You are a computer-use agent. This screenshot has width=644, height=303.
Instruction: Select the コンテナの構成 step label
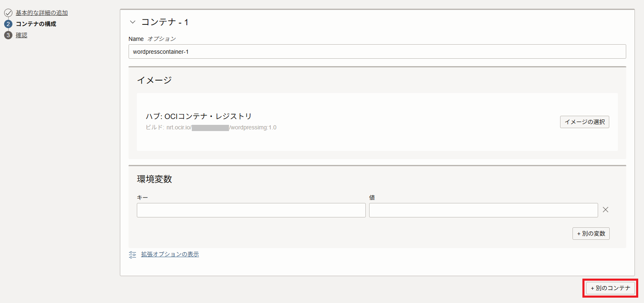[x=36, y=24]
